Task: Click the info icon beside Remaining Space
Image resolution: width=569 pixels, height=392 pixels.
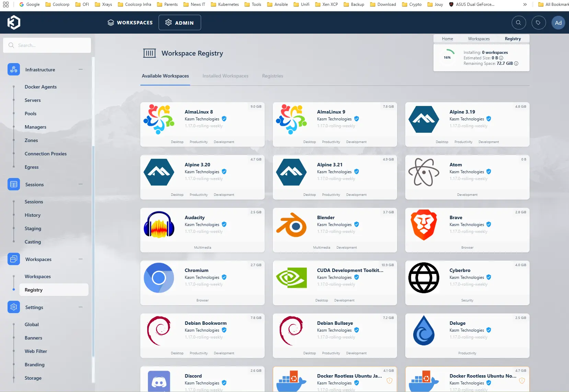Action: pyautogui.click(x=516, y=63)
